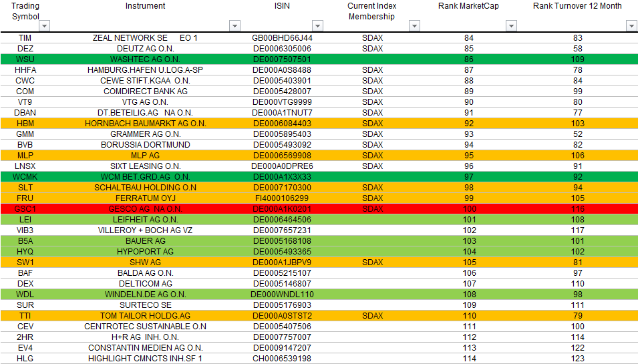This screenshot has width=638, height=364.
Task: Select SCHALTBAU HOLDING O.N cell
Action: click(x=145, y=188)
